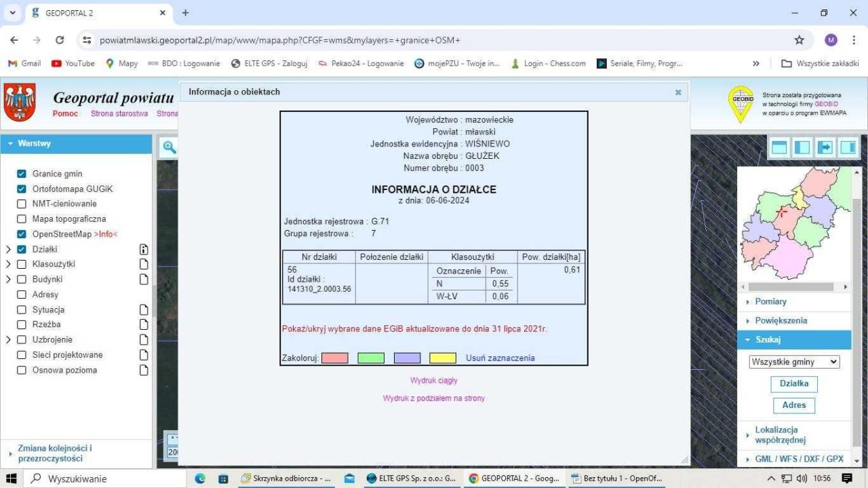
Task: Enable the Budynki layer checkbox
Action: click(x=21, y=279)
